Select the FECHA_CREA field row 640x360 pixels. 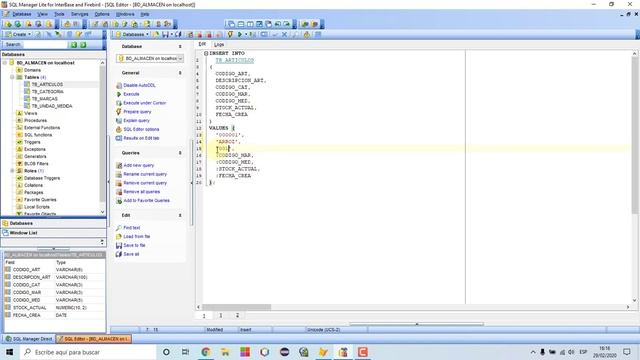click(54, 316)
